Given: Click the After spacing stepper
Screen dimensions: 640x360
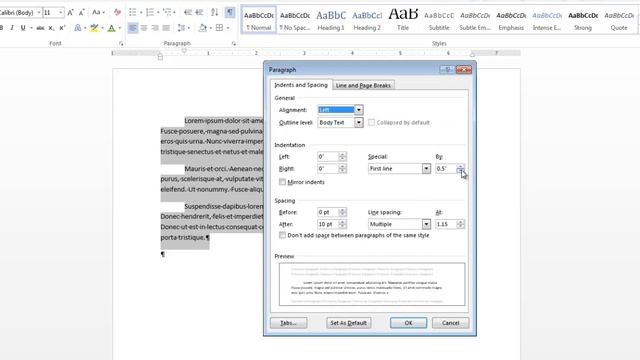Looking at the screenshot, I should [342, 224].
